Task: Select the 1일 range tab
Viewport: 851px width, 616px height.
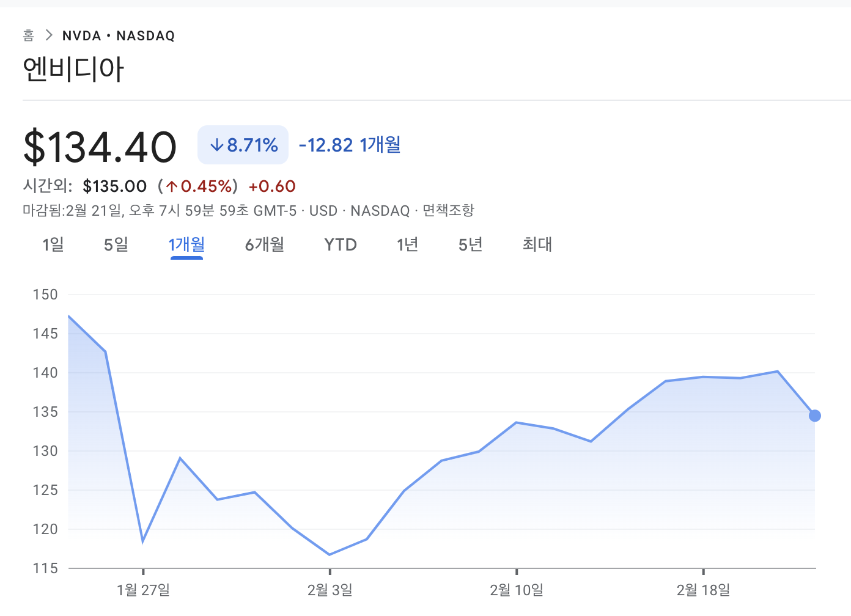Action: [x=53, y=244]
